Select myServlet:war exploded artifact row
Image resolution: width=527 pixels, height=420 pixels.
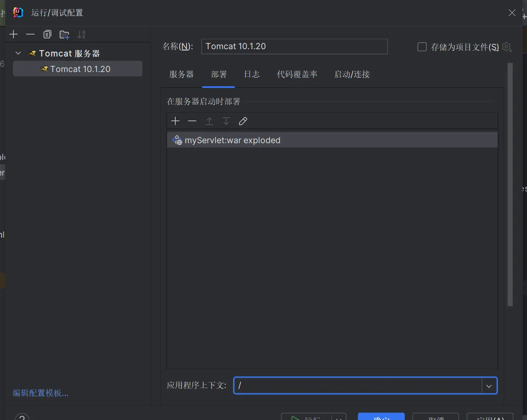332,140
